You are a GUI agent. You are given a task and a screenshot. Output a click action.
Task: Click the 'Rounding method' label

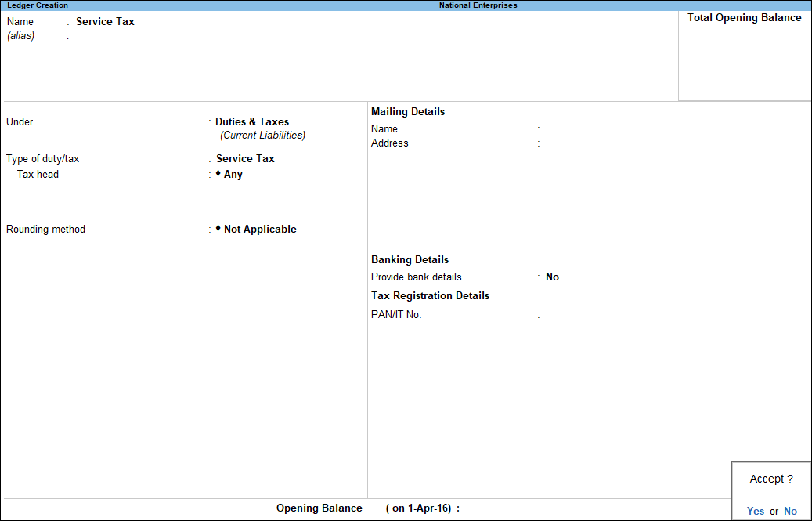[x=45, y=229]
